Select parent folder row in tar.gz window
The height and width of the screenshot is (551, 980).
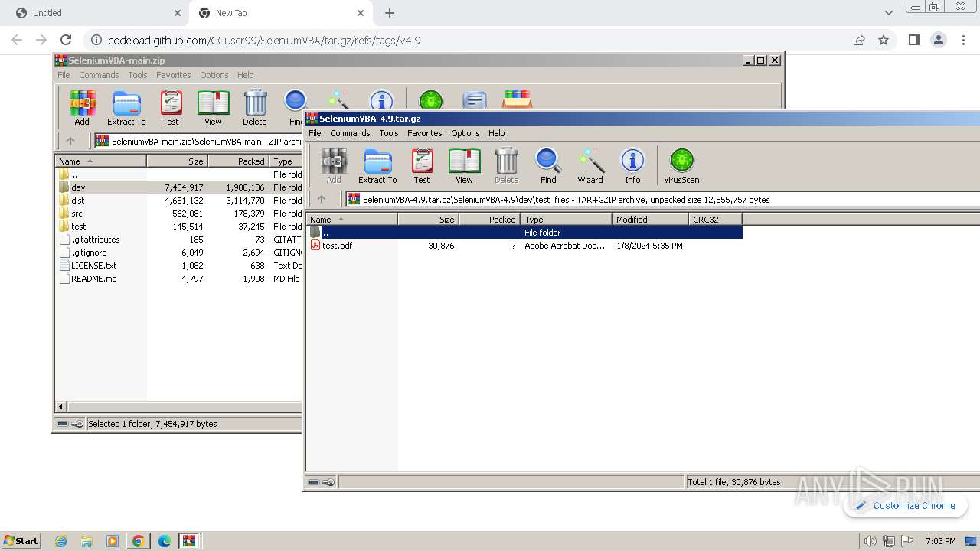click(x=524, y=233)
